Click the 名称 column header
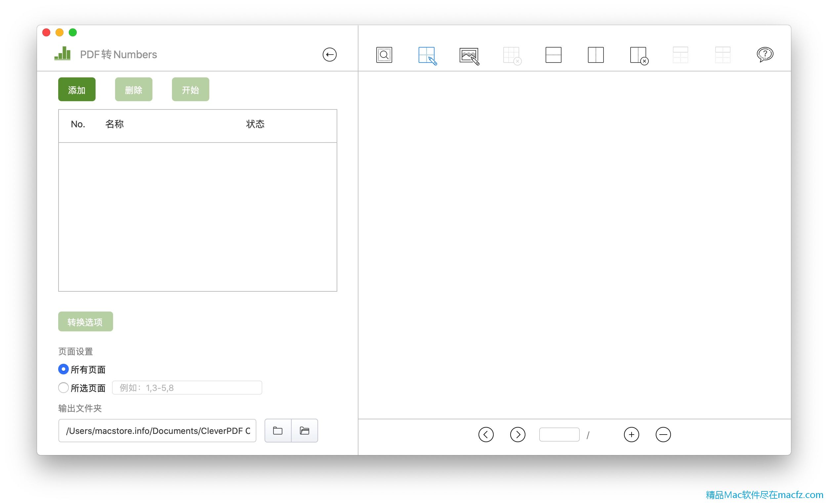 tap(114, 124)
